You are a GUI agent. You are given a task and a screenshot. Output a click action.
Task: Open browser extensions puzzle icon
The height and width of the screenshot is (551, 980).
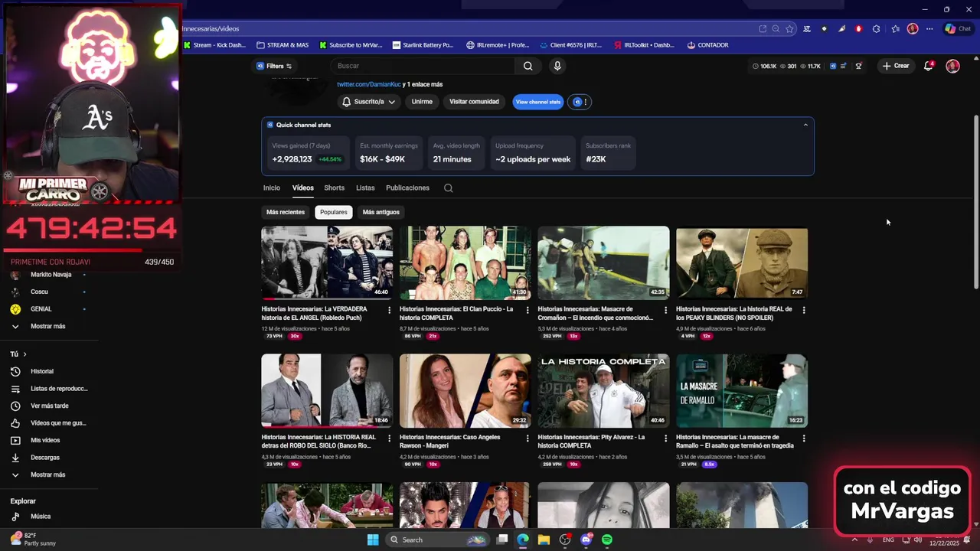click(x=877, y=29)
